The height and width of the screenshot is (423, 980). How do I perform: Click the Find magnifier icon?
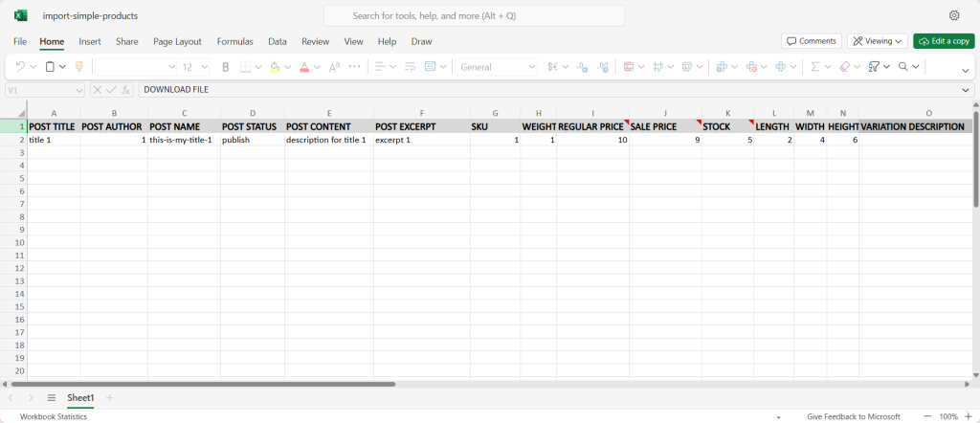tap(903, 67)
